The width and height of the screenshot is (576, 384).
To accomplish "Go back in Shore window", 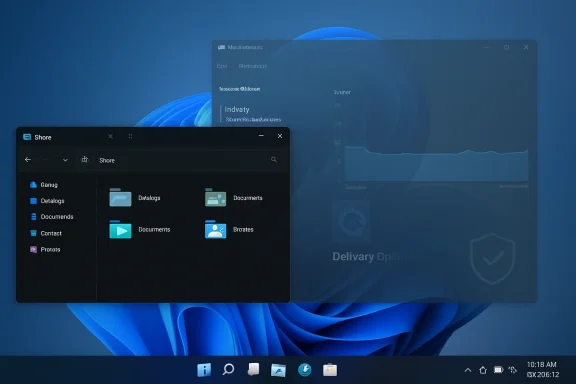I will tap(28, 159).
